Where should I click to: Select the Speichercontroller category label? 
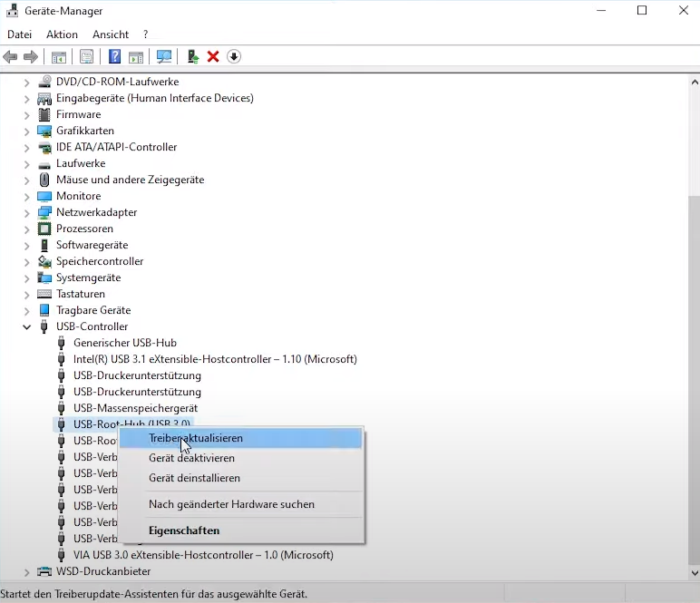[100, 261]
